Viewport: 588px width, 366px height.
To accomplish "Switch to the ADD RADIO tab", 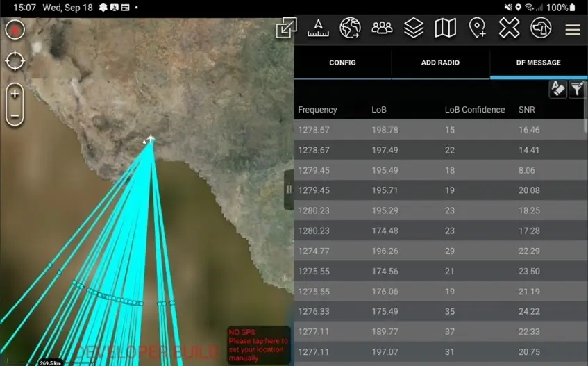I will click(440, 63).
